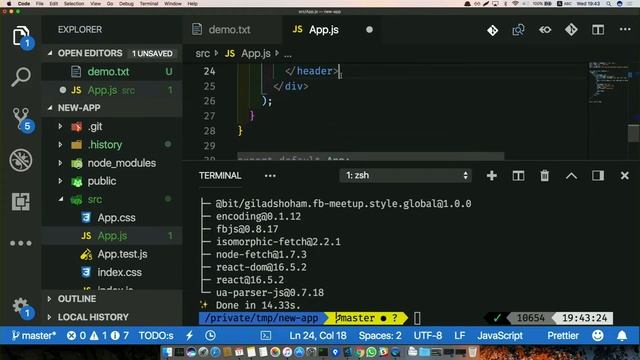Collapse the Open Editors section
This screenshot has width=640, height=360.
tap(50, 53)
